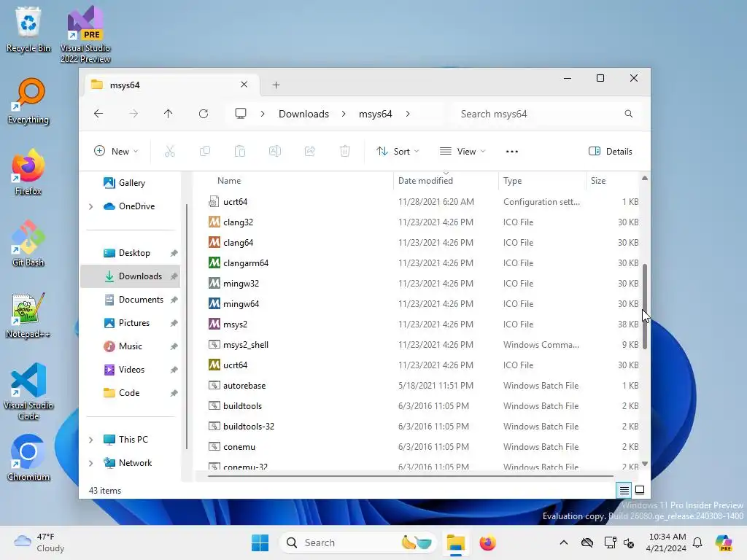Click the This PC monitor icon in address bar
The width and height of the screenshot is (747, 560).
[241, 114]
